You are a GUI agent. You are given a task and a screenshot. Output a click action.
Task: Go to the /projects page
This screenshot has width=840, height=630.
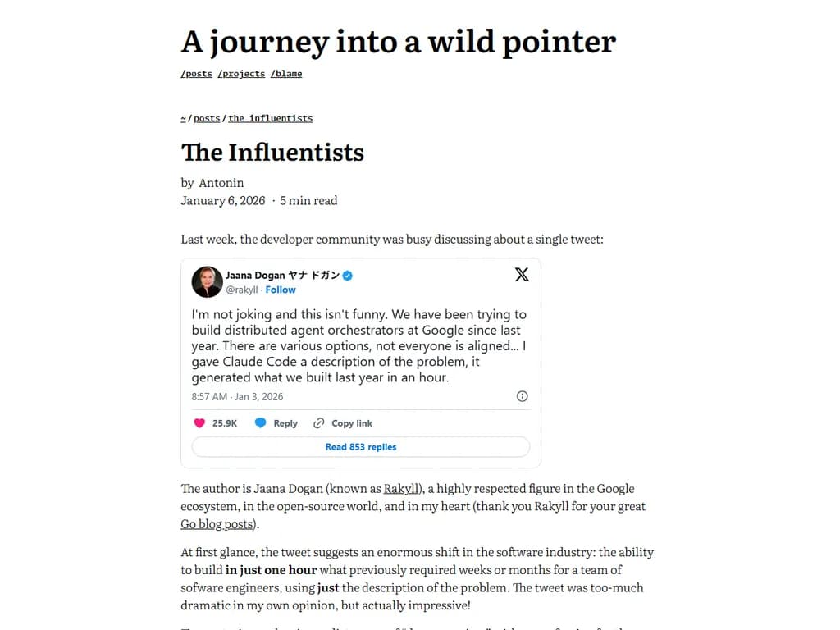point(241,74)
